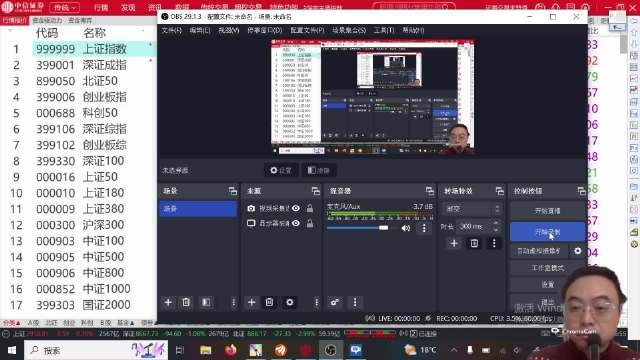Delete scene transition with trash icon
Viewport: 640px width, 360px height.
pos(474,244)
